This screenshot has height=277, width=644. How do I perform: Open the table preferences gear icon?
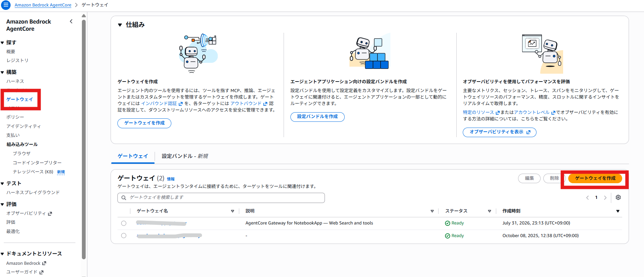pos(618,198)
